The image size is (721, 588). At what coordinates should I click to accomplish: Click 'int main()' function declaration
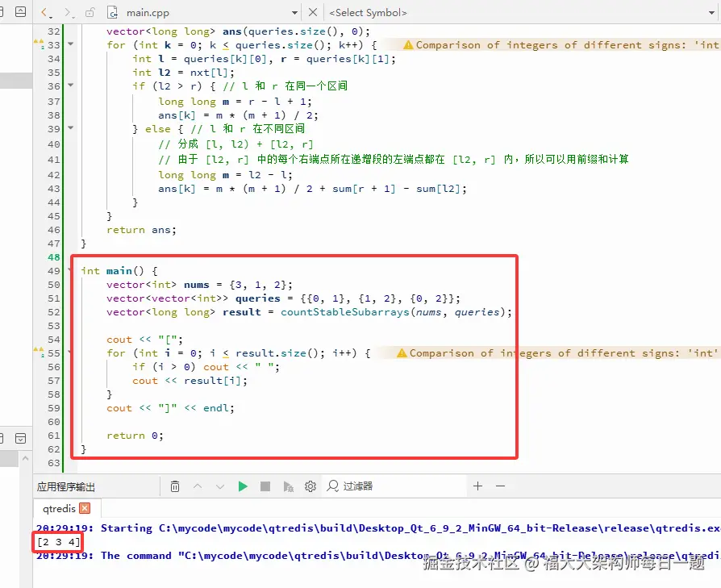point(113,271)
